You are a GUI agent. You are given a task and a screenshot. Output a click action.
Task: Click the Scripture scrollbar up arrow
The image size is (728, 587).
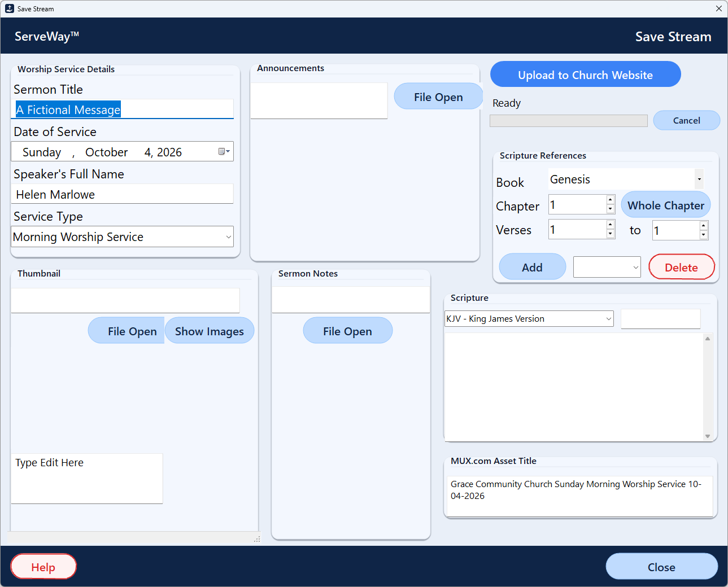point(708,339)
